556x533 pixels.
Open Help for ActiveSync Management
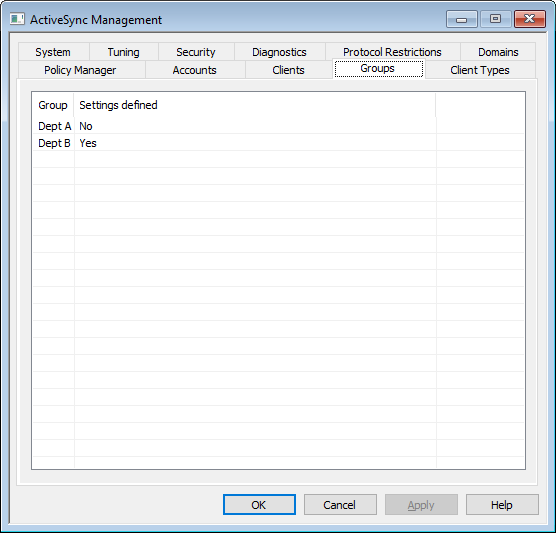click(502, 504)
